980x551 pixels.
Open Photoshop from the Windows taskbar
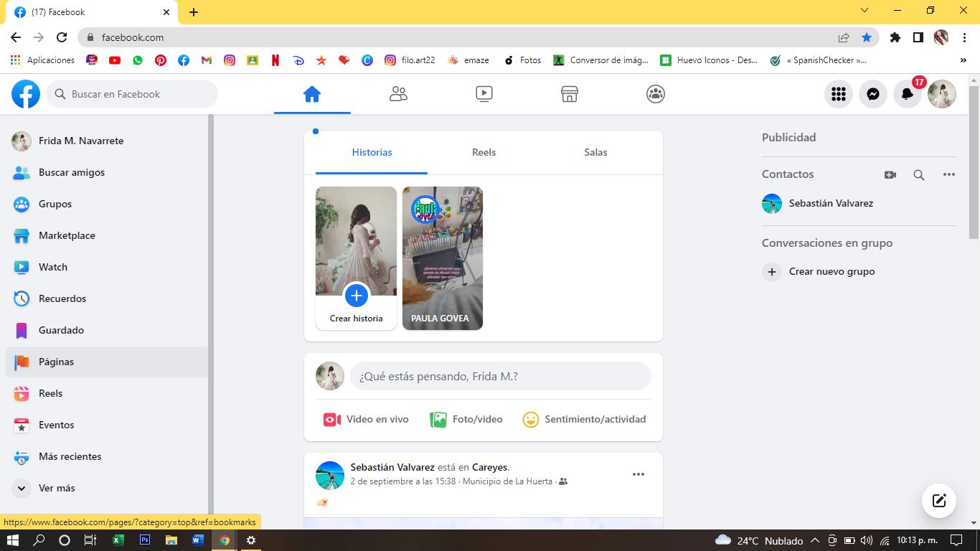[145, 540]
